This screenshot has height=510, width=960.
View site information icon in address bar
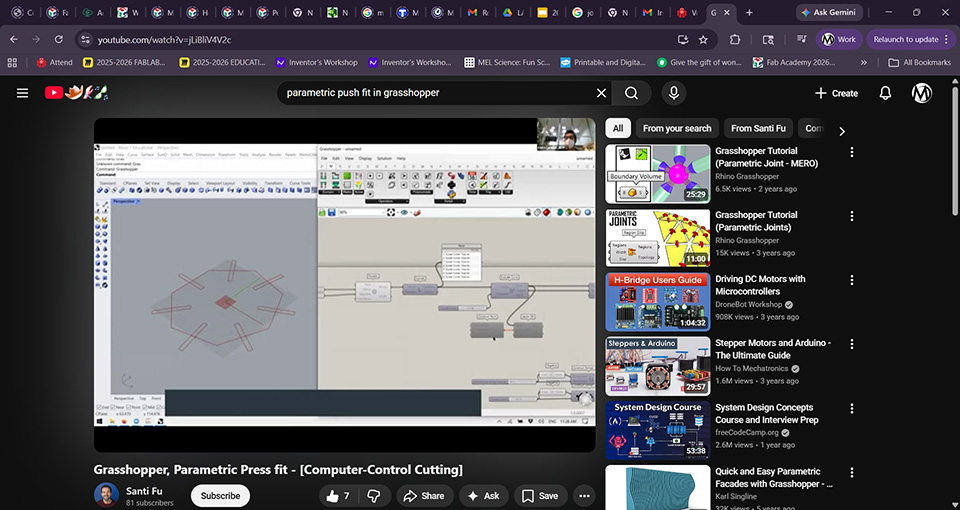(x=85, y=40)
